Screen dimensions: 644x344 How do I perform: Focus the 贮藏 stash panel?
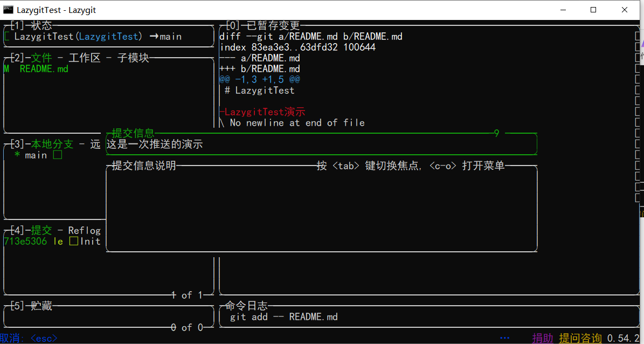click(109, 317)
